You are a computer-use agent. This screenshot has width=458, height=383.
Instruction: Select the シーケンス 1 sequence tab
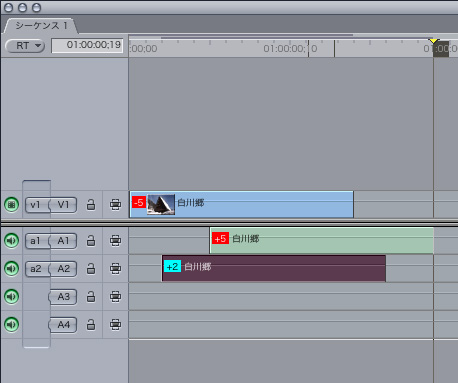pos(41,26)
